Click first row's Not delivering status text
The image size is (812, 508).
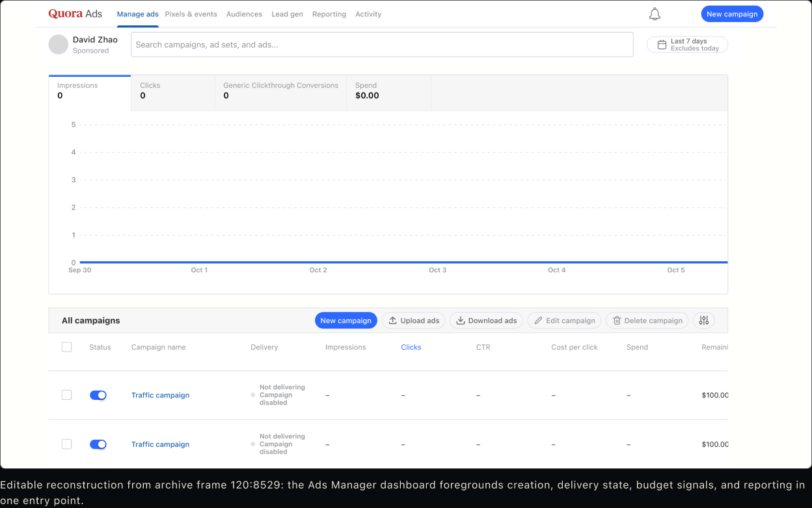[282, 387]
